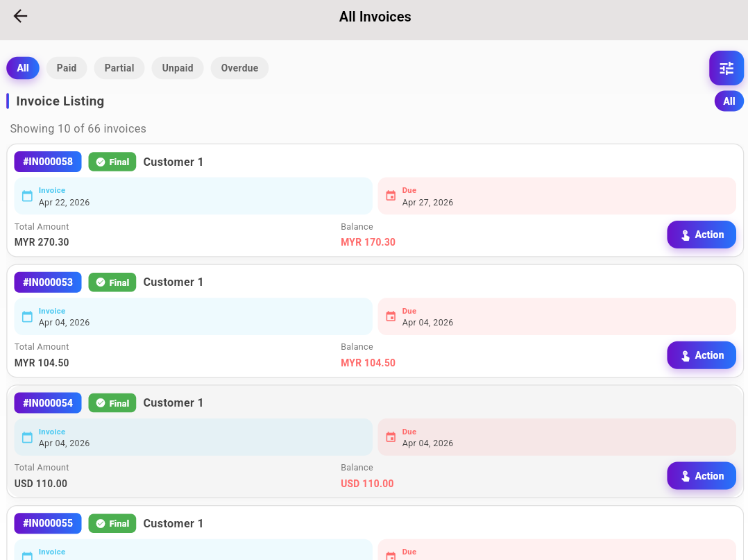Open Action for invoice #IN000058
The image size is (748, 560).
pyautogui.click(x=702, y=235)
